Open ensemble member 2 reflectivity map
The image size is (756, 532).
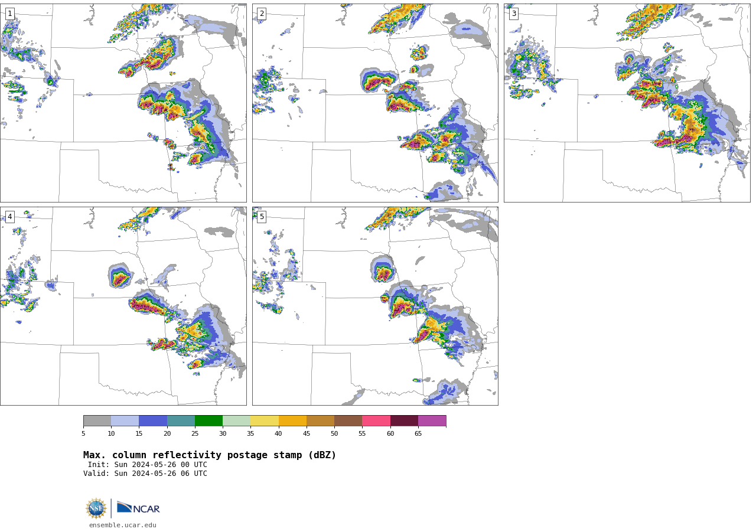[x=375, y=103]
